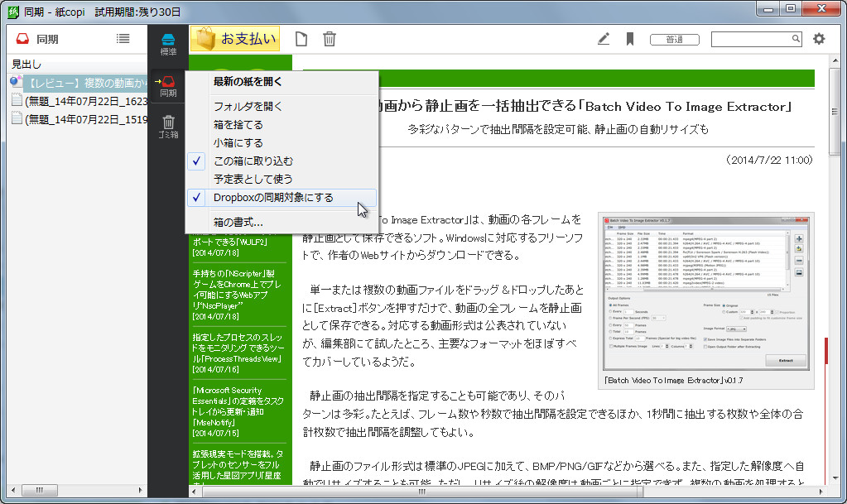This screenshot has height=504, width=847.
Task: Click the pencil edit icon
Action: pyautogui.click(x=602, y=38)
